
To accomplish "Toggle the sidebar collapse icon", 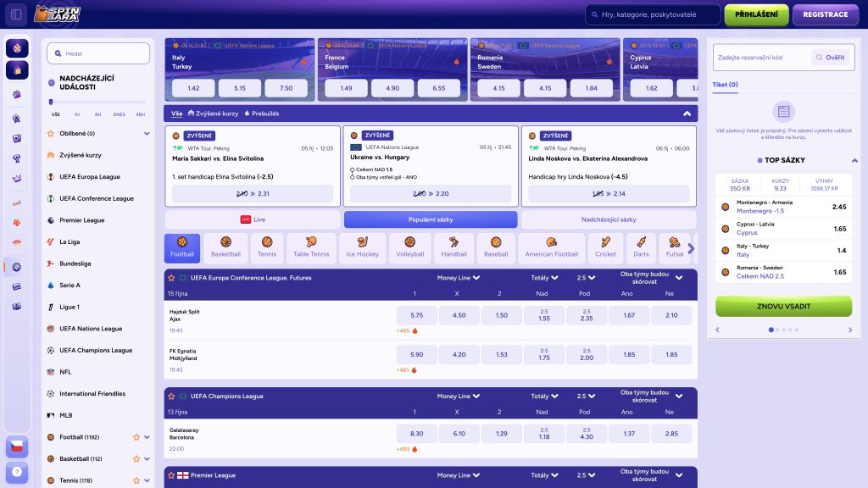I will pyautogui.click(x=16, y=14).
